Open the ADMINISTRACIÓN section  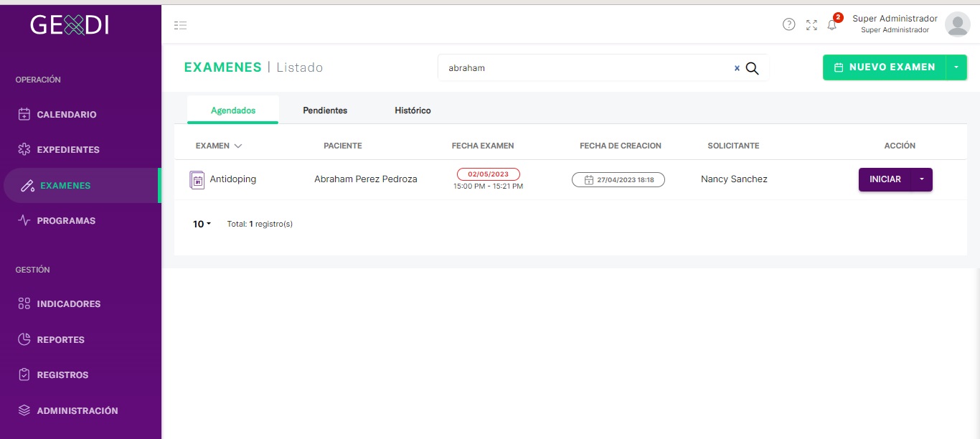77,410
